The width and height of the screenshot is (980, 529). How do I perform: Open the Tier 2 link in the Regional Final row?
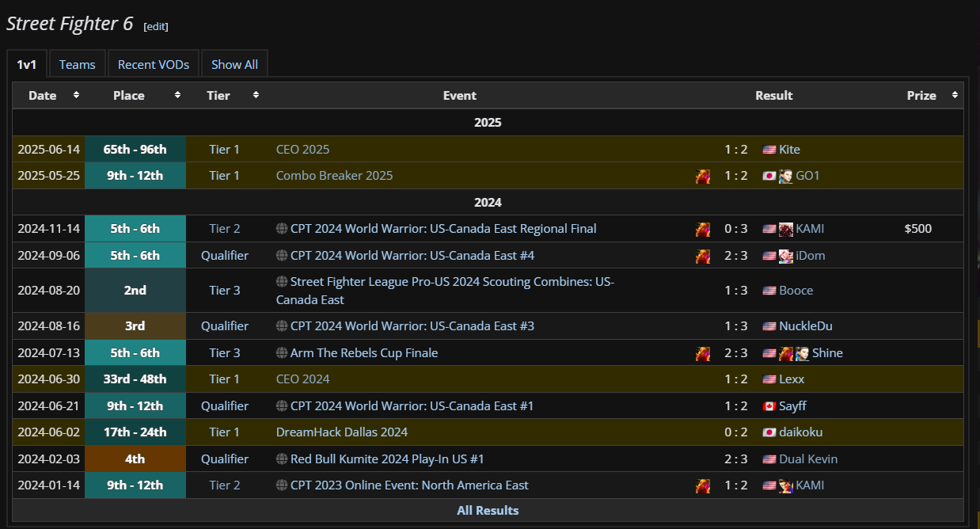click(225, 229)
